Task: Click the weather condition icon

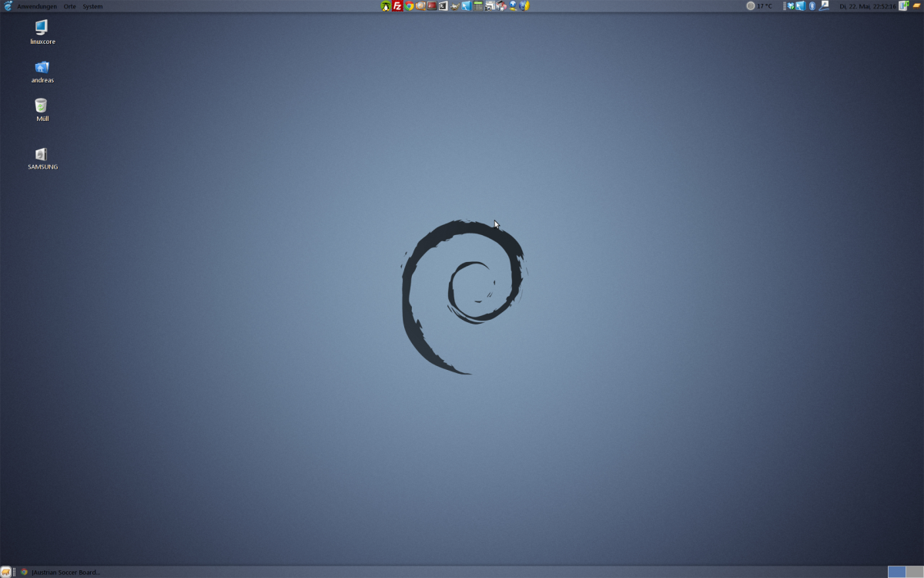Action: coord(751,6)
